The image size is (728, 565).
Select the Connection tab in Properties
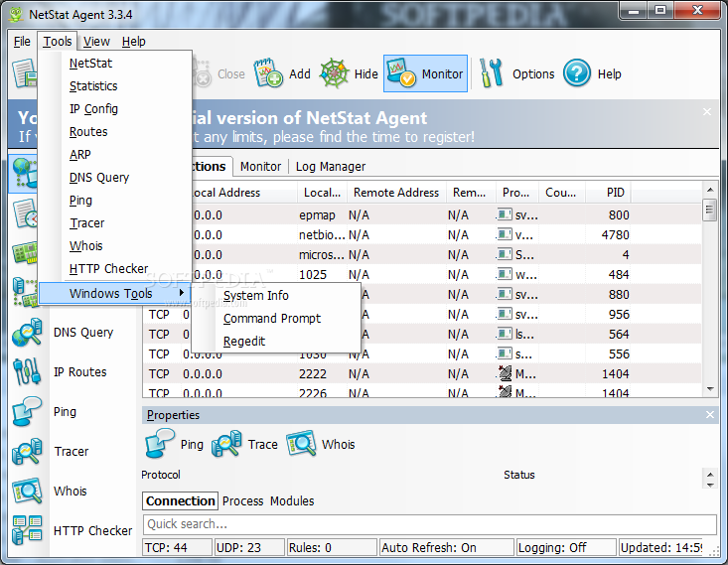point(180,500)
